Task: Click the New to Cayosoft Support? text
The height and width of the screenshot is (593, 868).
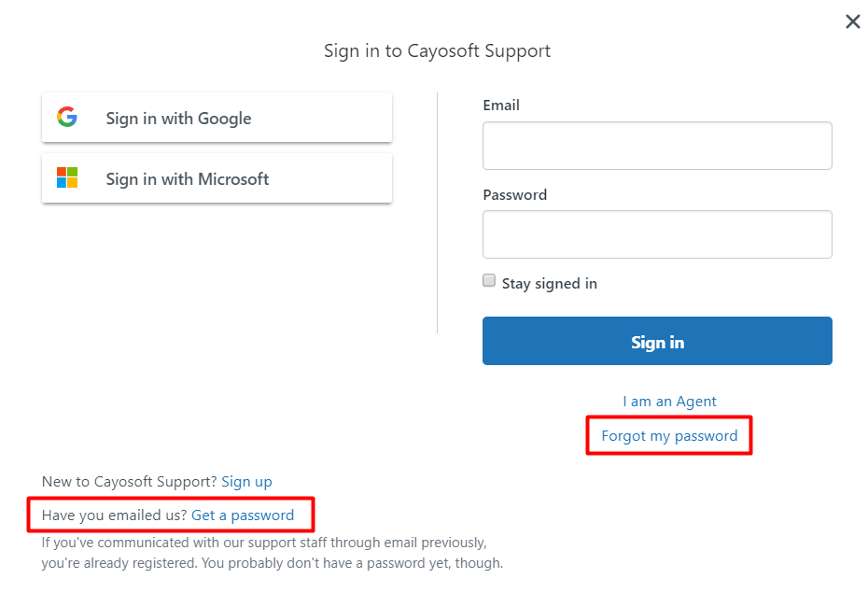Action: [x=129, y=482]
